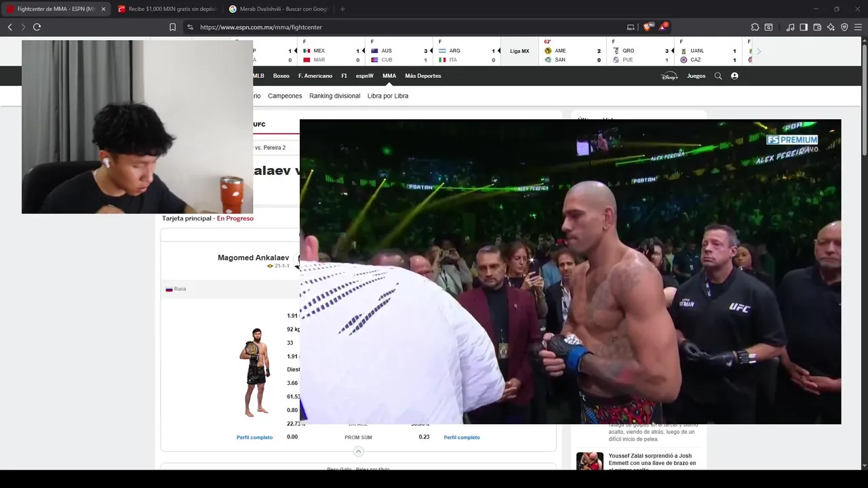Open the browser hamburger main menu
868x488 pixels.
(858, 27)
